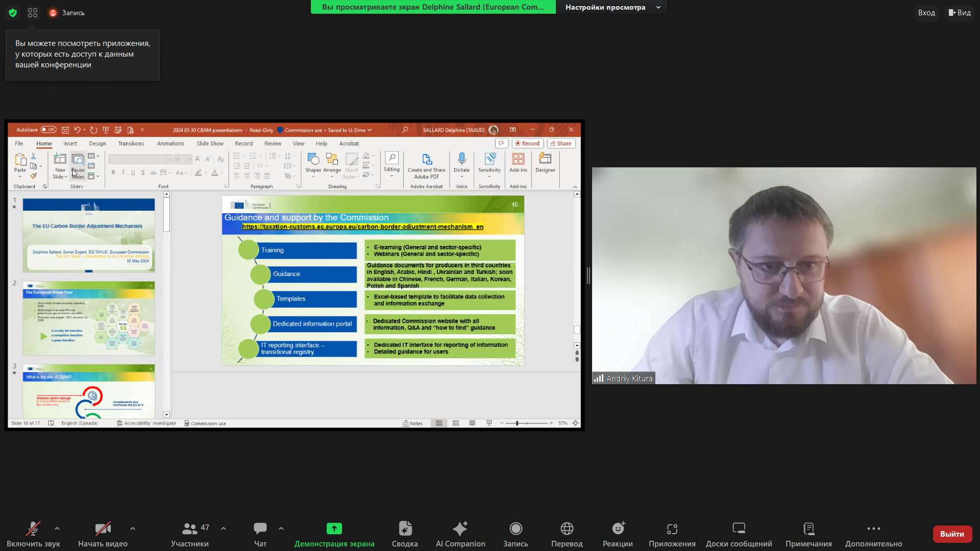This screenshot has height=551, width=980.
Task: Open the Настройки просмотра dropdown
Action: pos(612,7)
